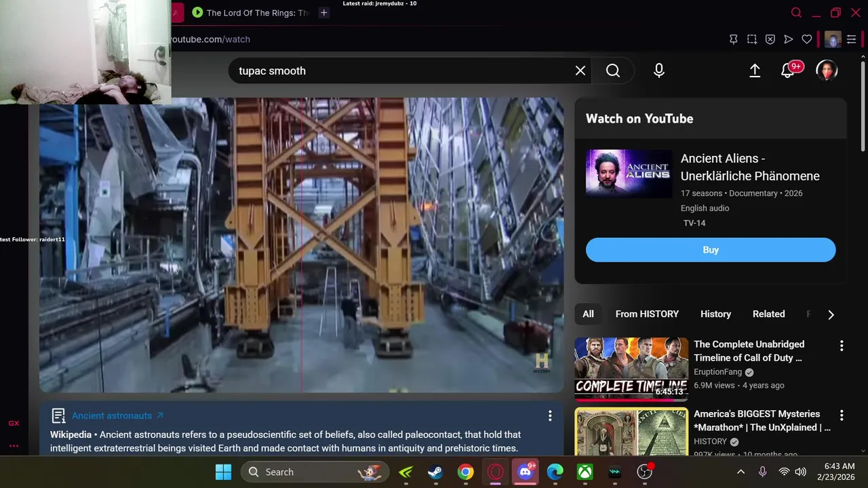This screenshot has width=868, height=488.
Task: Open the NVIDIA app on taskbar
Action: click(406, 472)
